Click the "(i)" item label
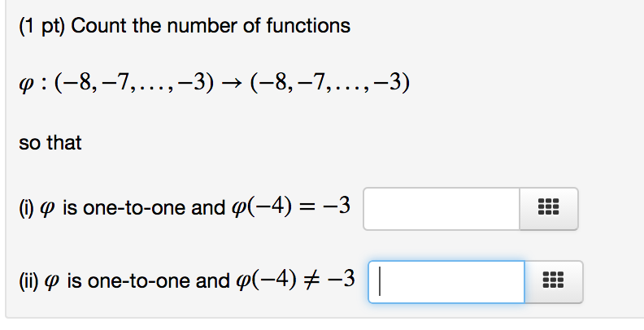 [x=25, y=209]
